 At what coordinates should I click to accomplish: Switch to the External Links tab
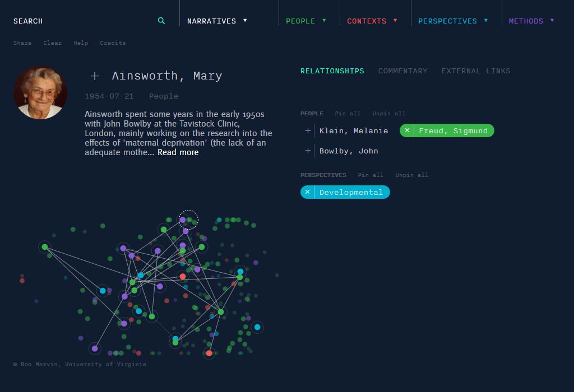tap(476, 71)
